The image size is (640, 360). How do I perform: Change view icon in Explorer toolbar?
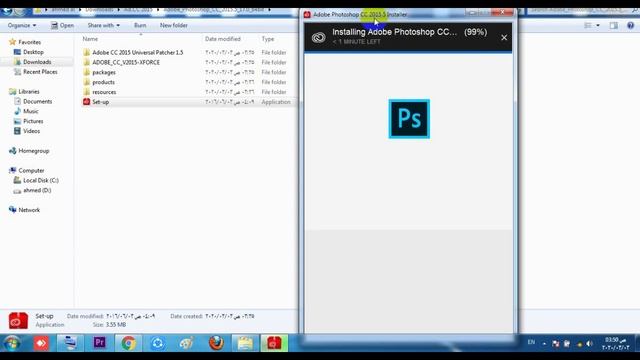pos(588,25)
